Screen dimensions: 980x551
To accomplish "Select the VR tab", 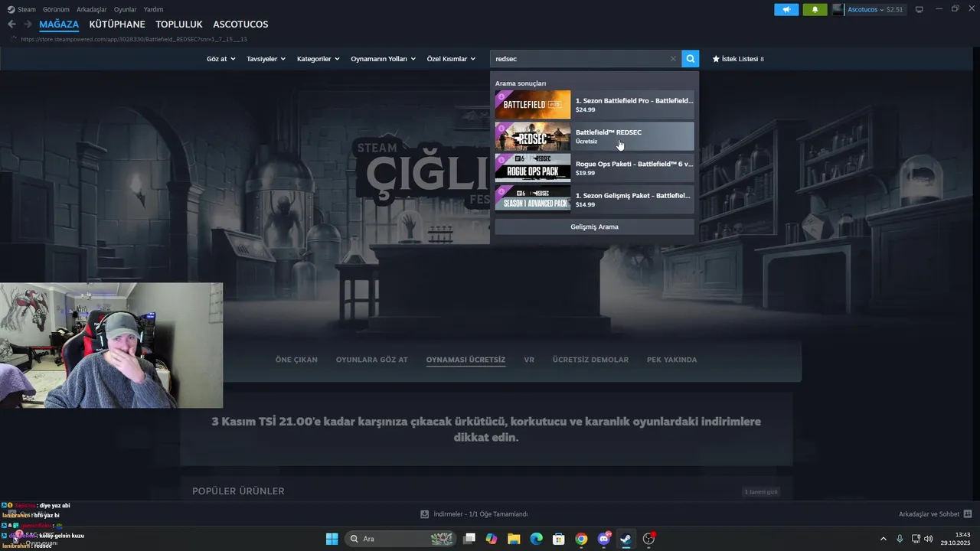I will click(x=529, y=360).
